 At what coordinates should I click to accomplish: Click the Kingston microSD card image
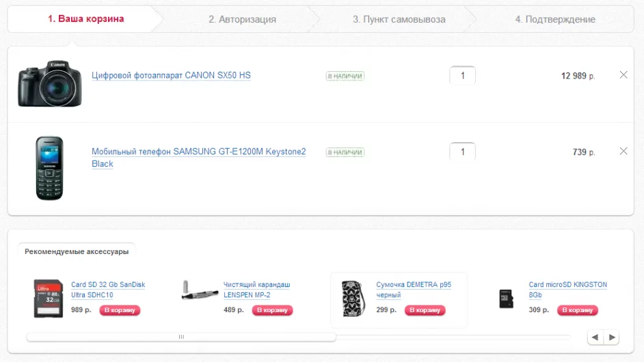click(x=506, y=298)
